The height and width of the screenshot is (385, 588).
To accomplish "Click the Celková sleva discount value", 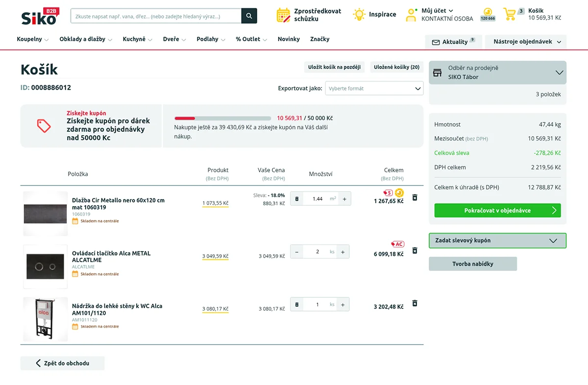I will pyautogui.click(x=547, y=153).
